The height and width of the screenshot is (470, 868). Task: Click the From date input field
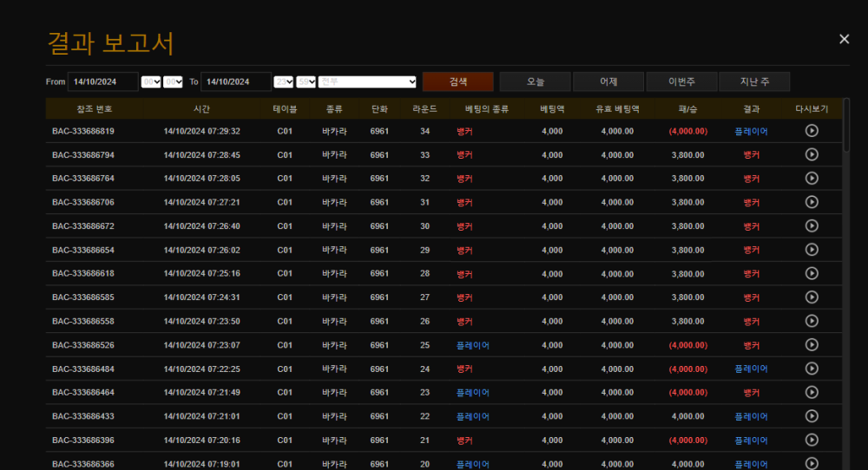pyautogui.click(x=102, y=82)
